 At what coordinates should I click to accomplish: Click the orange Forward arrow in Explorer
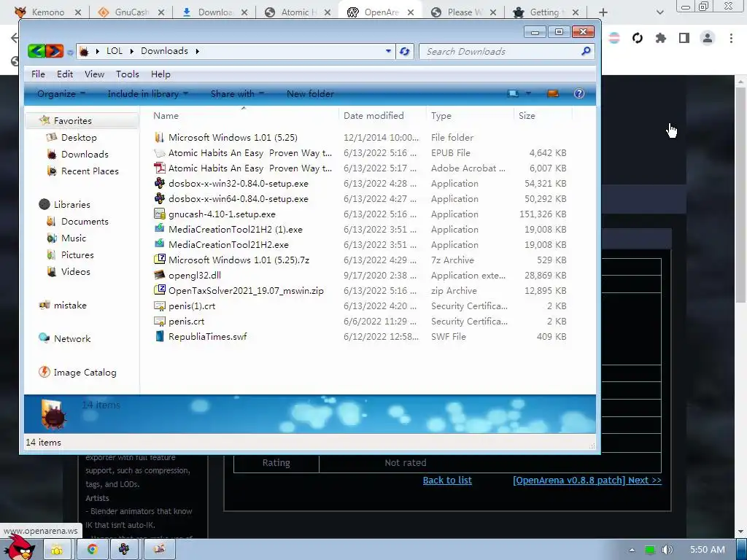tap(55, 51)
